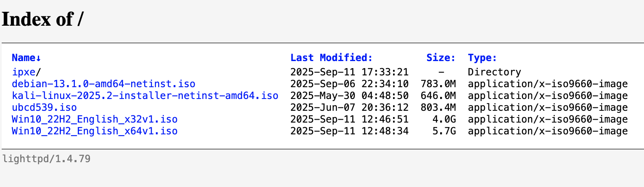Click the "Index of /" page heading
Viewport: 644px width, 187px height.
pos(42,19)
